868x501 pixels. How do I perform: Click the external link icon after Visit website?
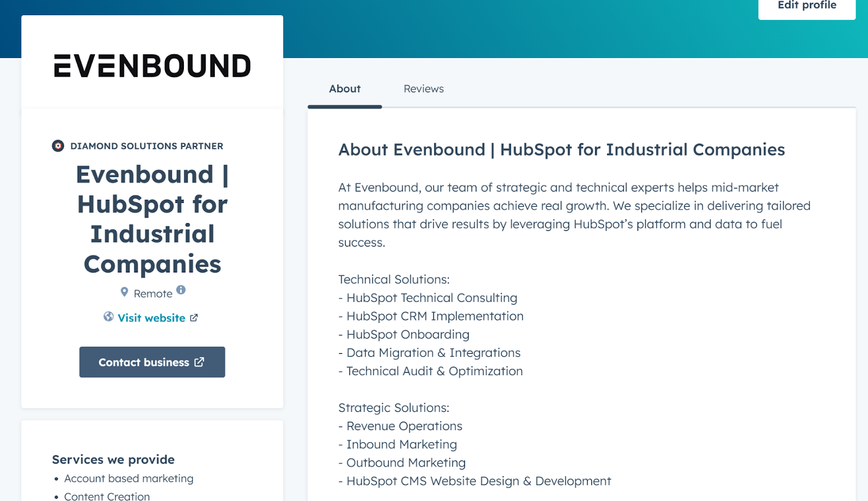194,318
